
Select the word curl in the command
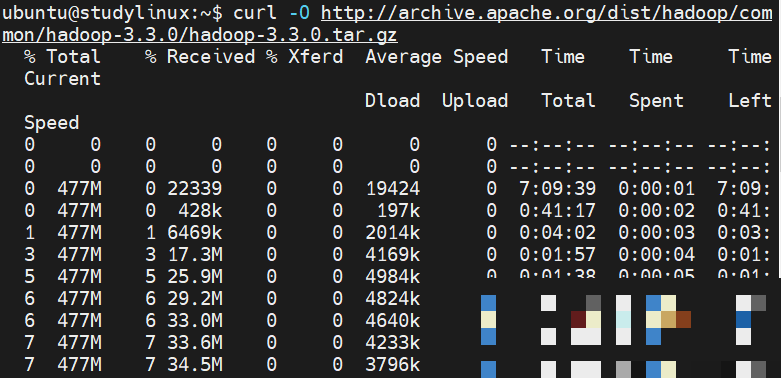(x=256, y=13)
